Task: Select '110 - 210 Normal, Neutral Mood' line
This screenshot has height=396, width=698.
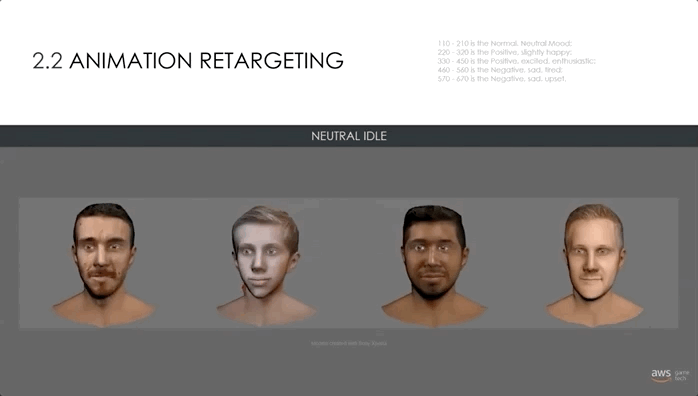Action: pyautogui.click(x=505, y=43)
